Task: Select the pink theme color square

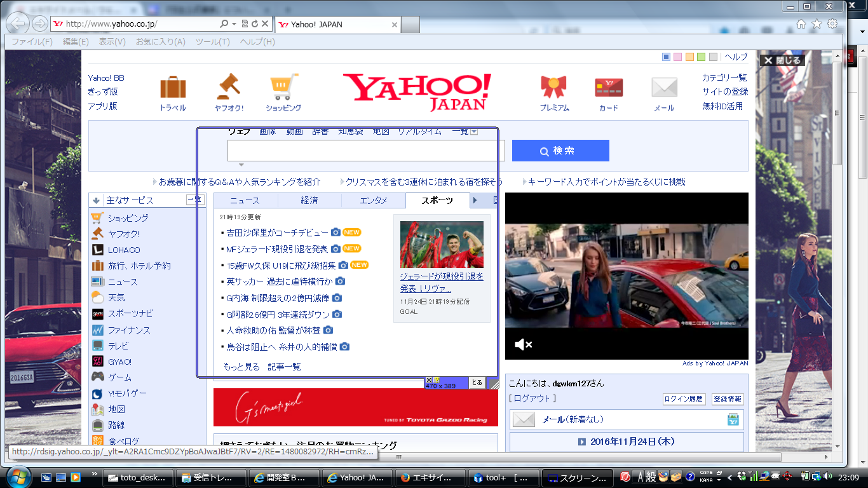Action: tap(677, 57)
